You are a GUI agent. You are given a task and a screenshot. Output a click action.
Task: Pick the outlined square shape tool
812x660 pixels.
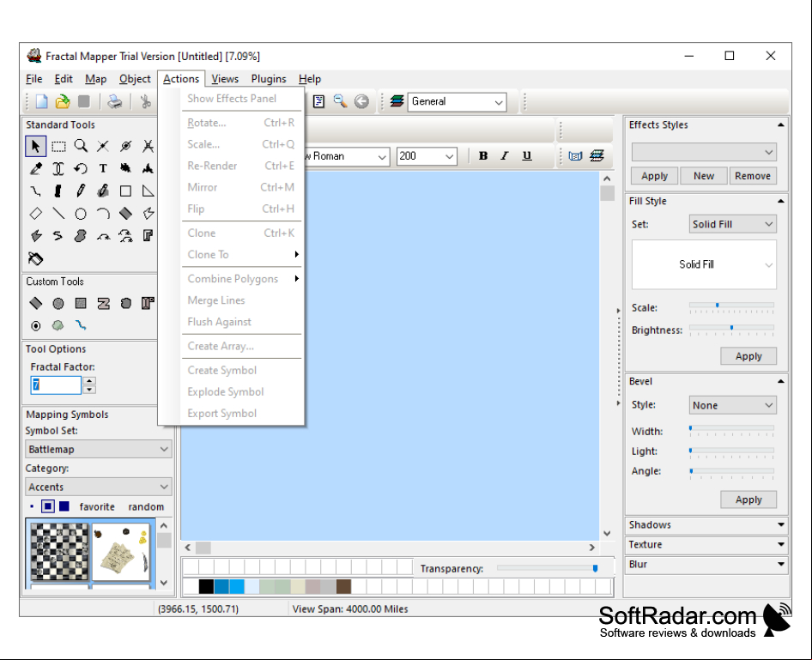[125, 191]
